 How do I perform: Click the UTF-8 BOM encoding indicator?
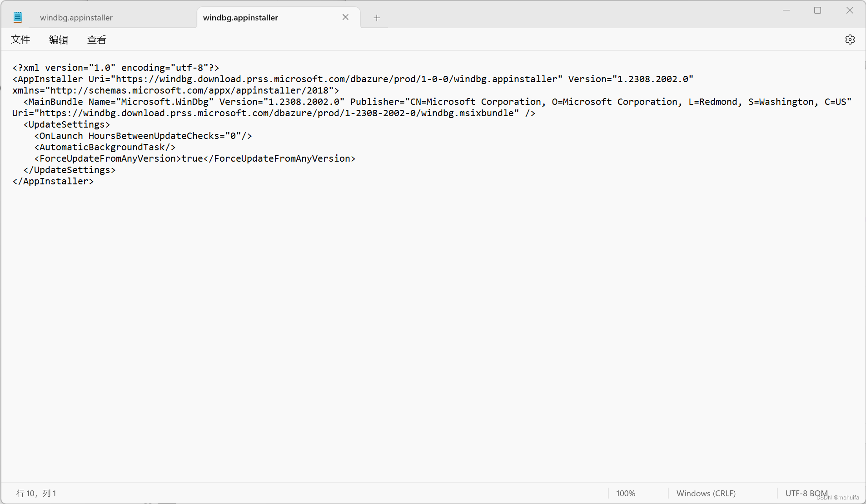[x=806, y=493]
